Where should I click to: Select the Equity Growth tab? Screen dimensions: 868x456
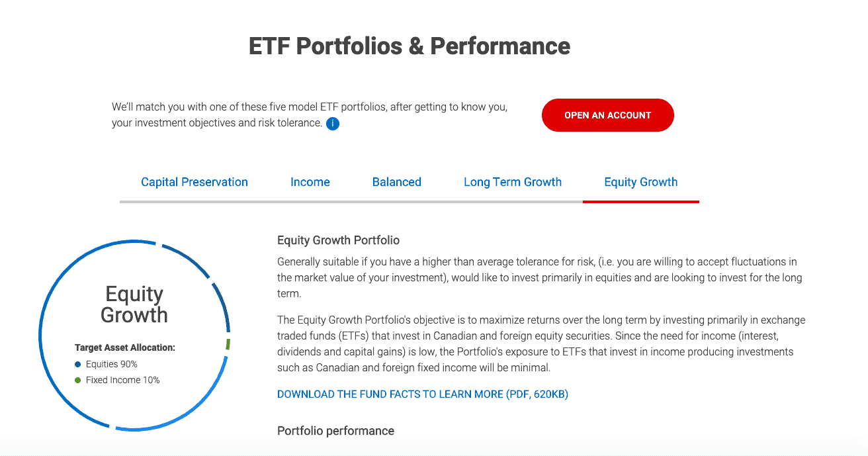[641, 182]
